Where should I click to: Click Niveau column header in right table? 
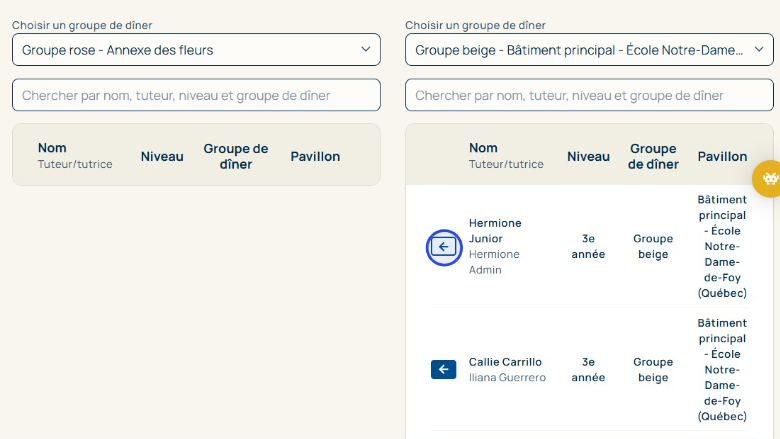pos(588,156)
